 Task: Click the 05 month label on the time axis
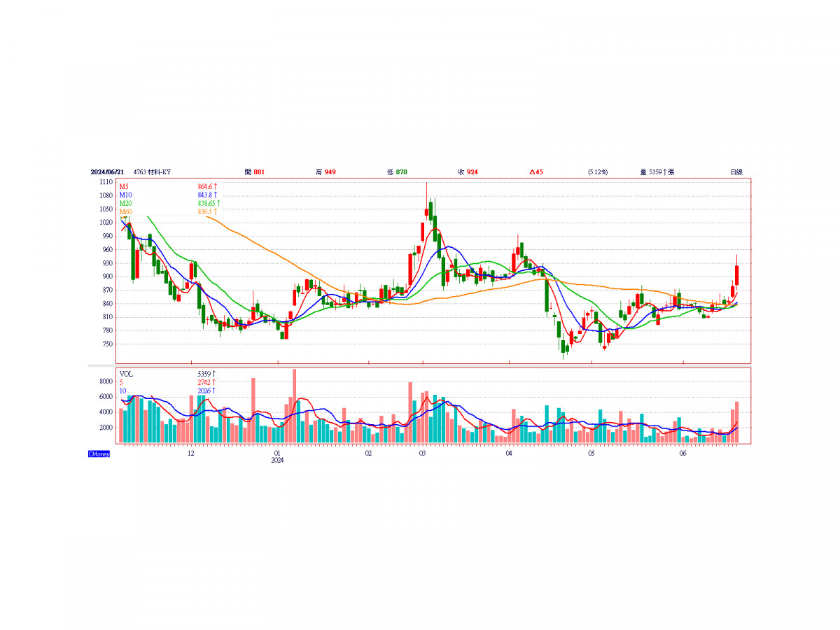pos(591,453)
